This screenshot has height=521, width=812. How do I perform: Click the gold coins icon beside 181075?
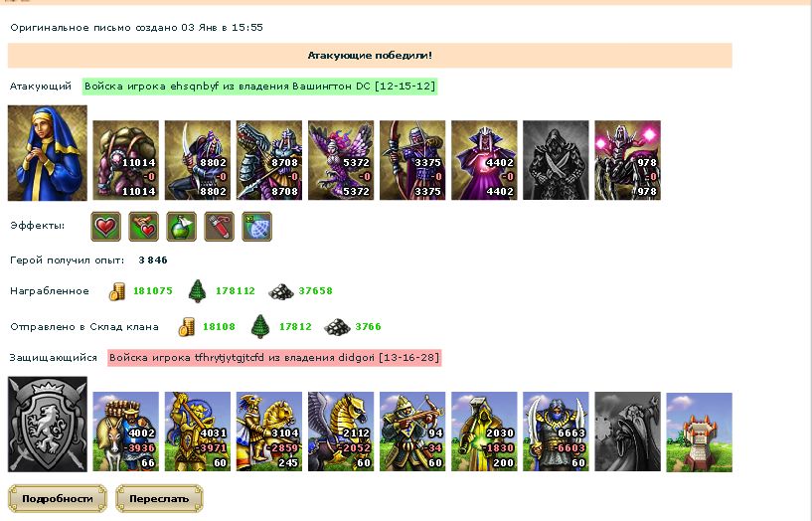point(117,291)
